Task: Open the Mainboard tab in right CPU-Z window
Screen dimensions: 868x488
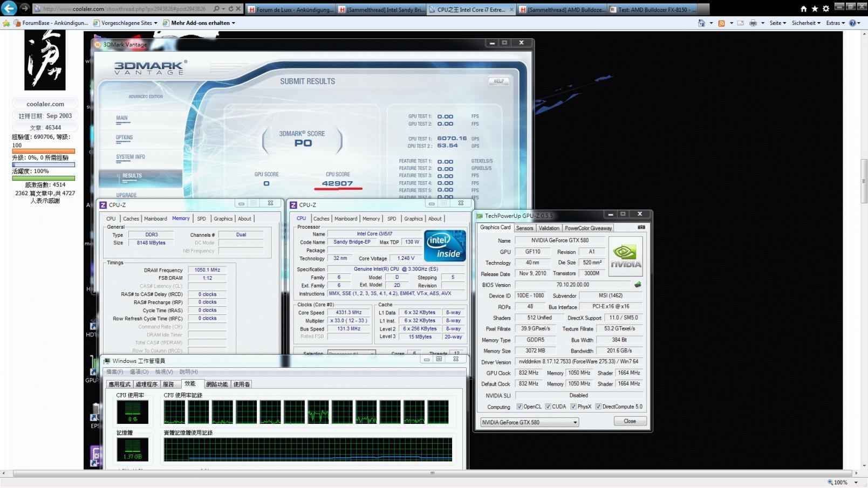Action: tap(346, 219)
